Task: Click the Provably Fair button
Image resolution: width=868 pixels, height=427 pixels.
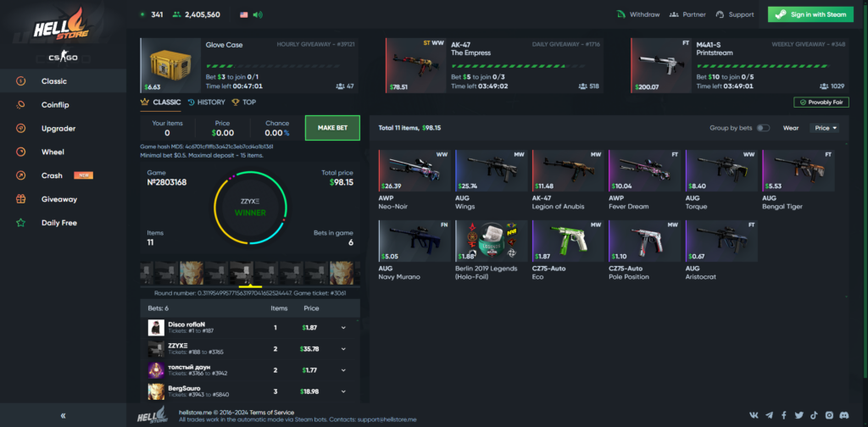Action: pos(821,103)
